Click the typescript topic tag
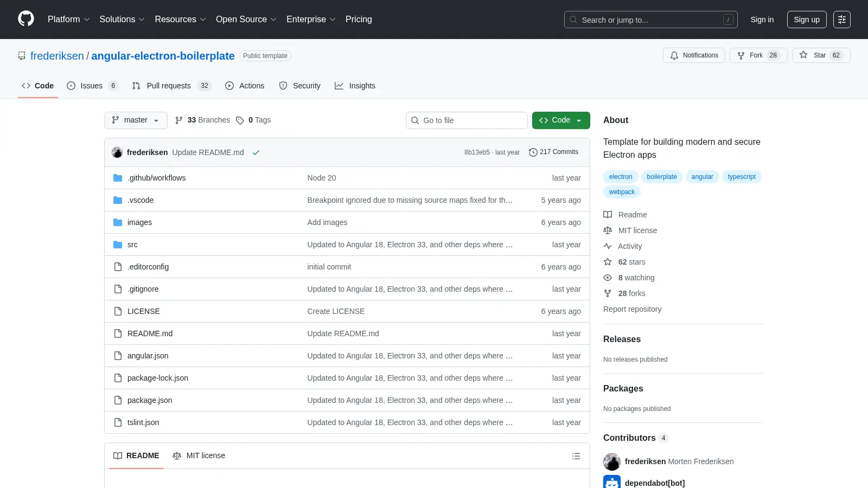The width and height of the screenshot is (868, 488). click(742, 177)
